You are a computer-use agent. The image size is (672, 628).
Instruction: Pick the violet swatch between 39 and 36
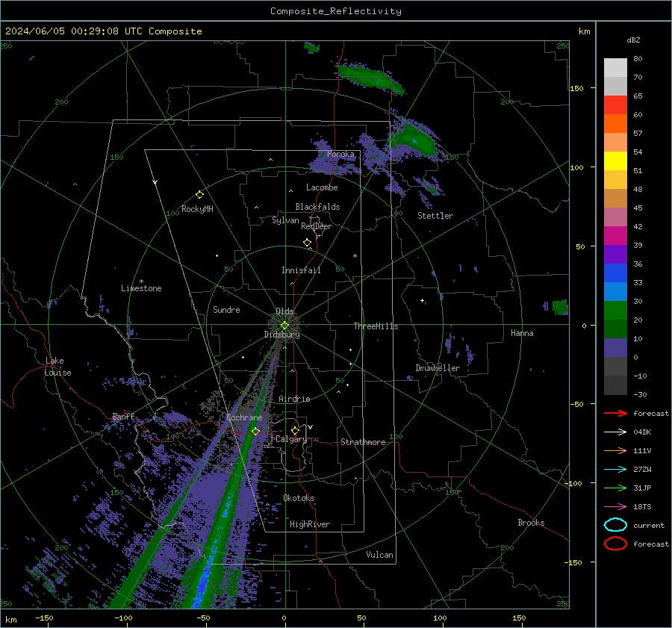pyautogui.click(x=615, y=255)
